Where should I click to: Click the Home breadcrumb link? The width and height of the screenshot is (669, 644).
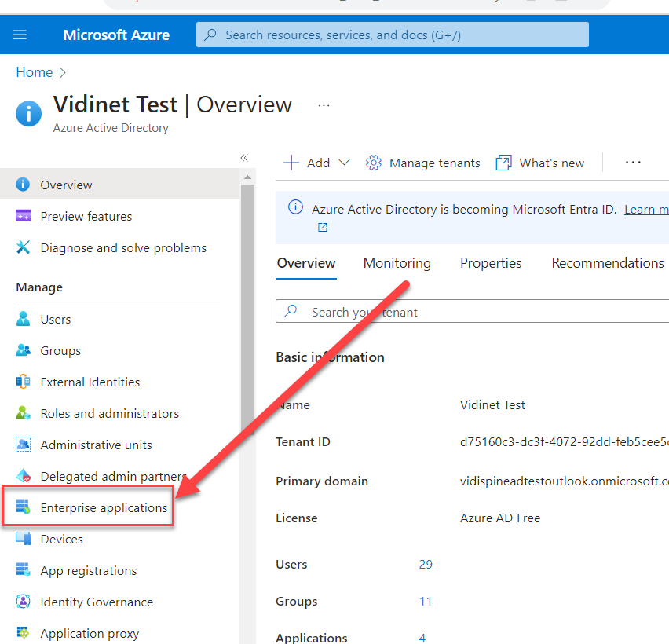click(x=34, y=72)
